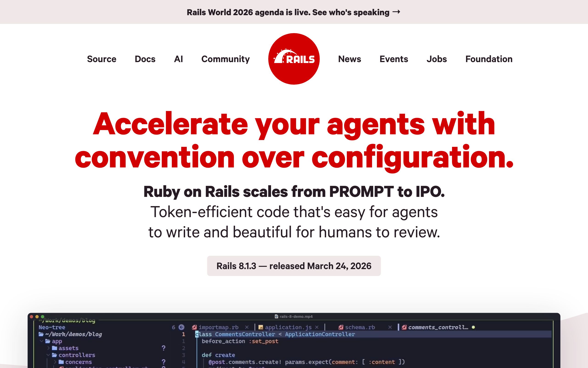588x368 pixels.
Task: Click the concerns folder icon
Action: point(61,362)
